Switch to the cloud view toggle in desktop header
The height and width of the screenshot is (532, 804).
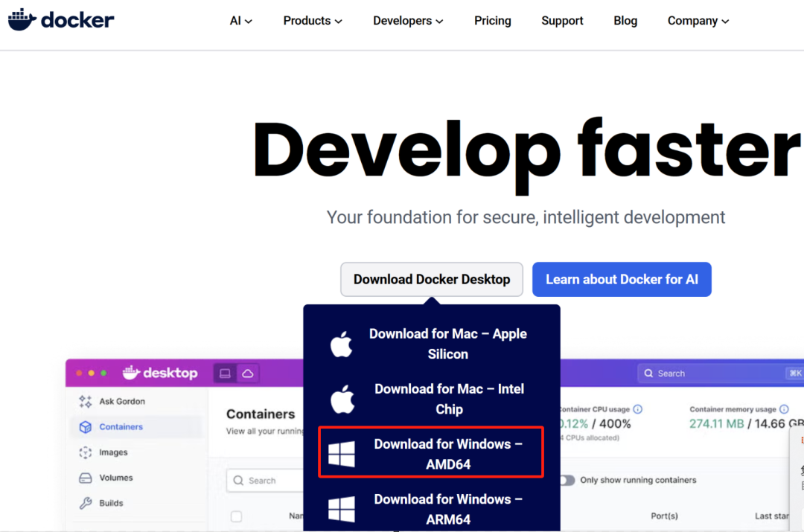247,373
